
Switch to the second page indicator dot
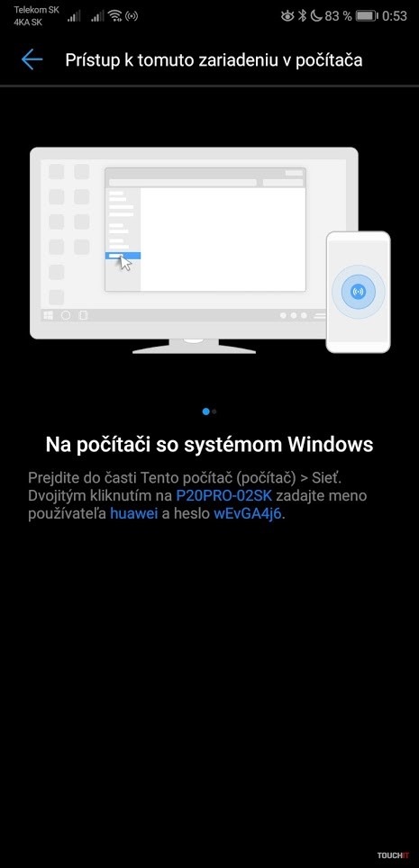tap(214, 411)
